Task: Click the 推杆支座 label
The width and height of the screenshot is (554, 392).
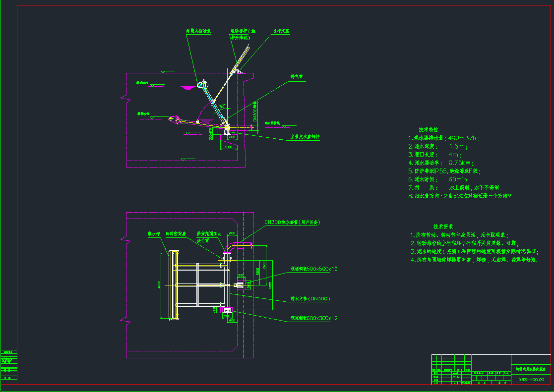Action: click(x=281, y=30)
